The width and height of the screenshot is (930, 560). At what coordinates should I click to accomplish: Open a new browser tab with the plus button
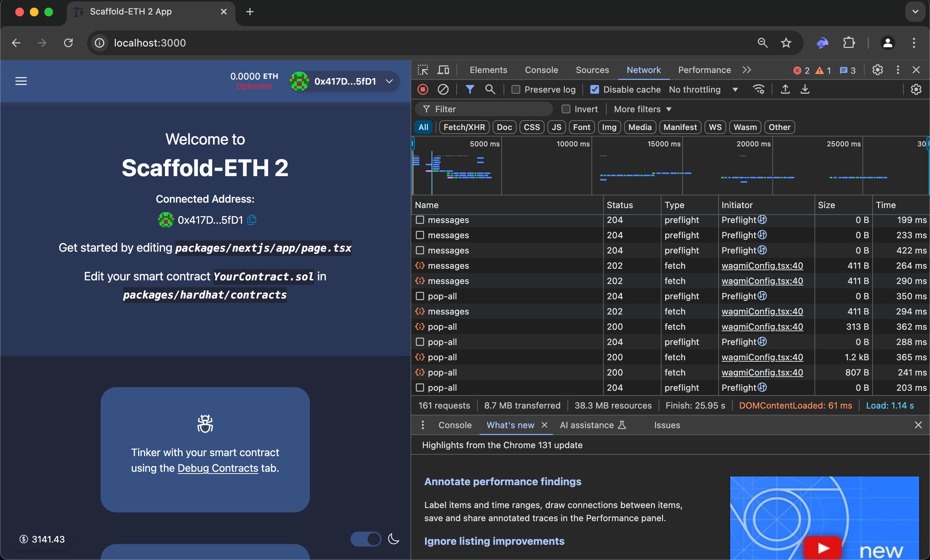click(250, 12)
